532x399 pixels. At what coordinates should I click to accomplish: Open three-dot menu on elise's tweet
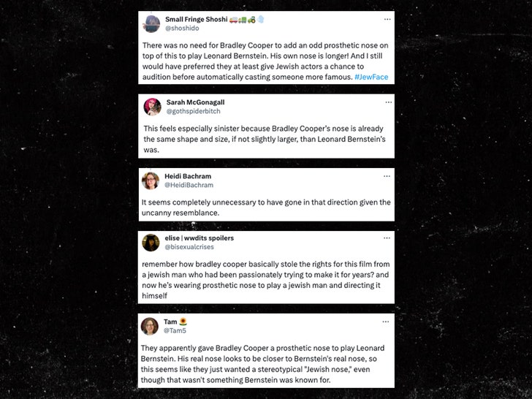click(x=387, y=238)
